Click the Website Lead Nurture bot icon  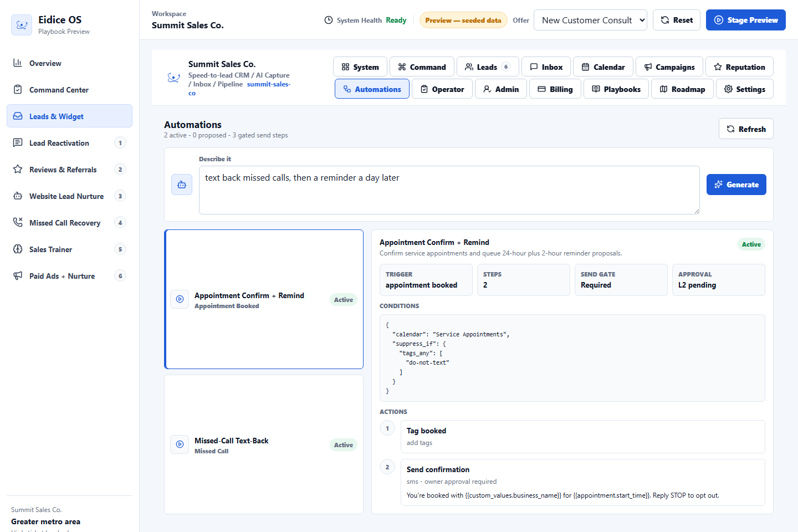(x=18, y=196)
